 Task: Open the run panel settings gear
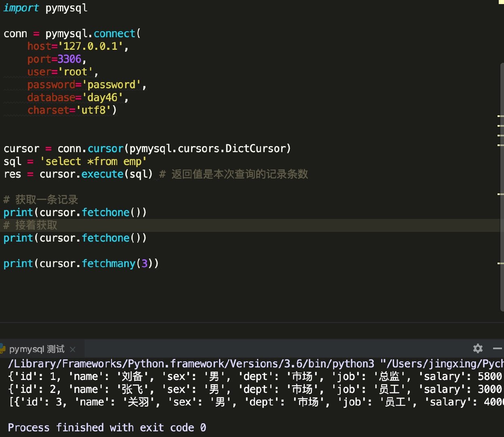(478, 348)
